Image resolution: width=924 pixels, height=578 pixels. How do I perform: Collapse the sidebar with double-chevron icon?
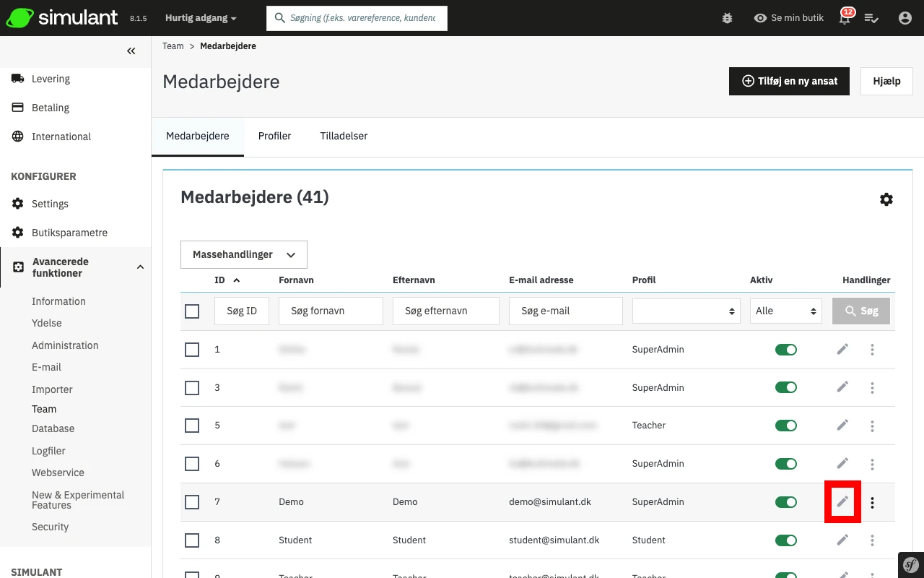click(131, 51)
